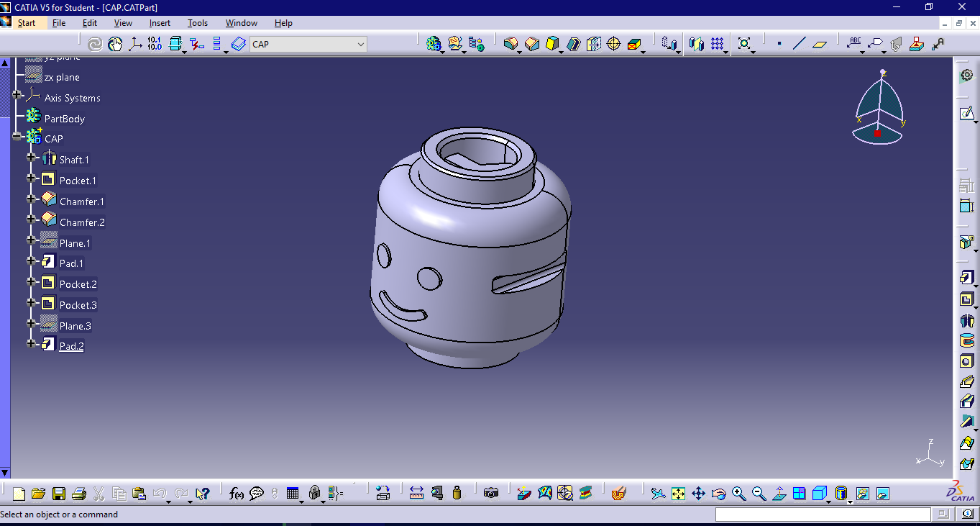Click the power input command field
Screen dimensions: 980x526
[823, 514]
